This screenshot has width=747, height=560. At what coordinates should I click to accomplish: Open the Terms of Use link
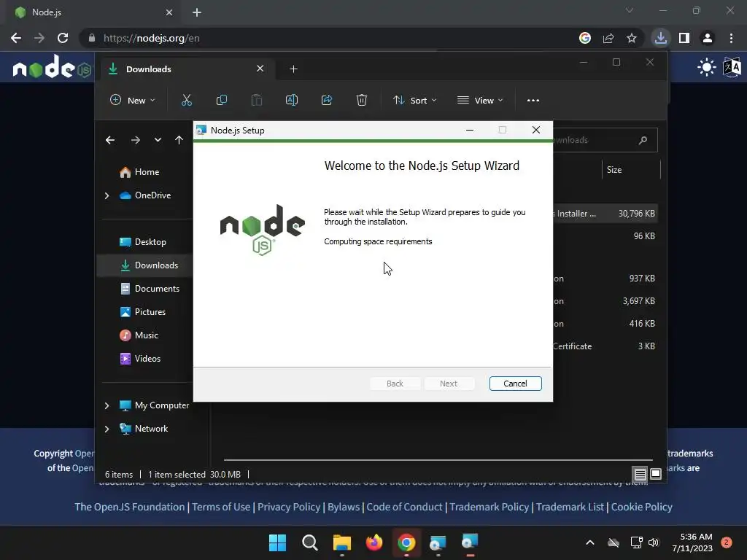point(221,507)
